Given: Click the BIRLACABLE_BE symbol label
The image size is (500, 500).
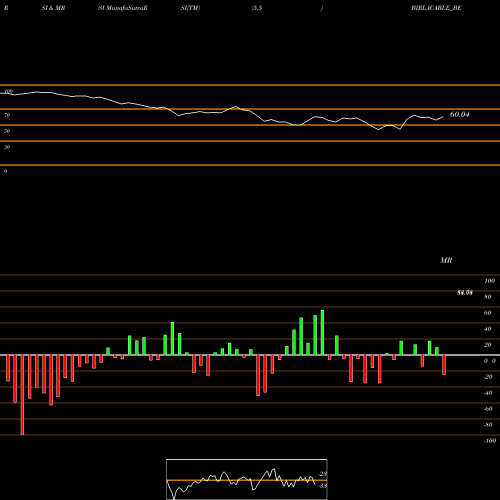Looking at the screenshot, I should [436, 8].
